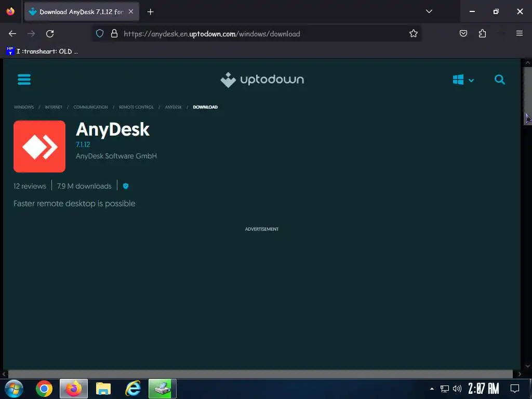Launch Internet Explorer from the taskbar

point(133,389)
